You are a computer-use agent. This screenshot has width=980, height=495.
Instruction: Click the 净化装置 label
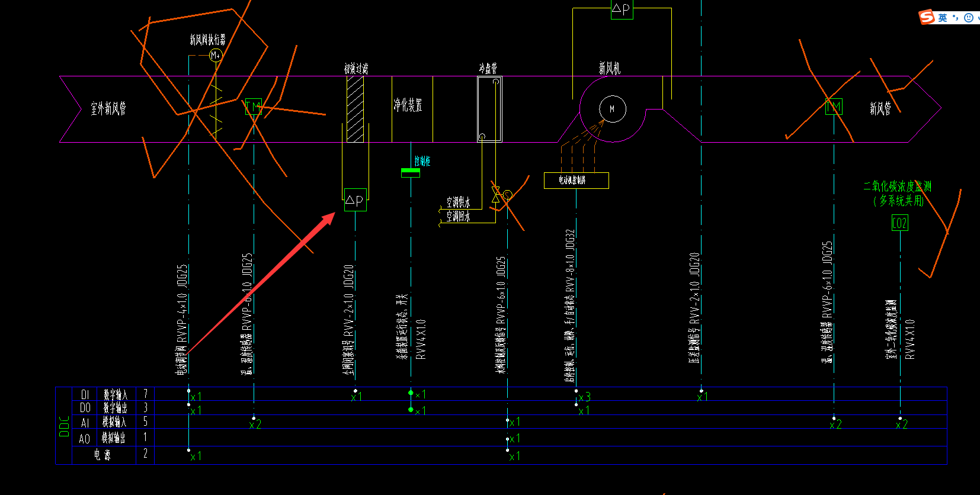[409, 105]
